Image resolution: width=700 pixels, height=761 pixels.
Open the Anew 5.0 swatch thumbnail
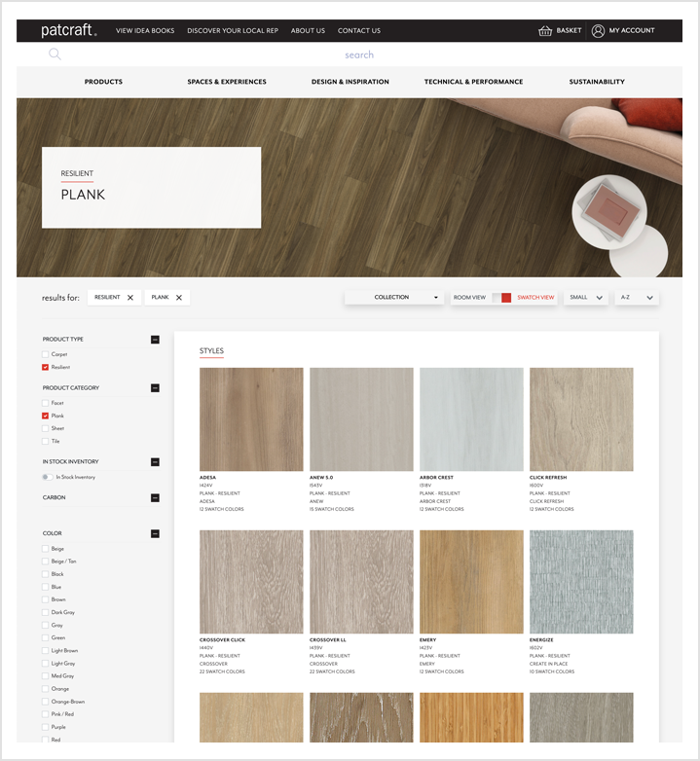(x=361, y=419)
